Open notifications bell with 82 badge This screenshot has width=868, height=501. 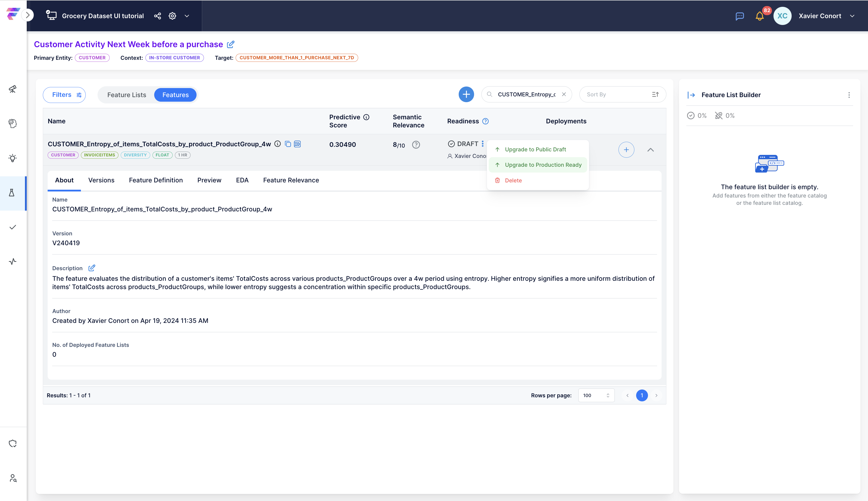click(x=759, y=16)
